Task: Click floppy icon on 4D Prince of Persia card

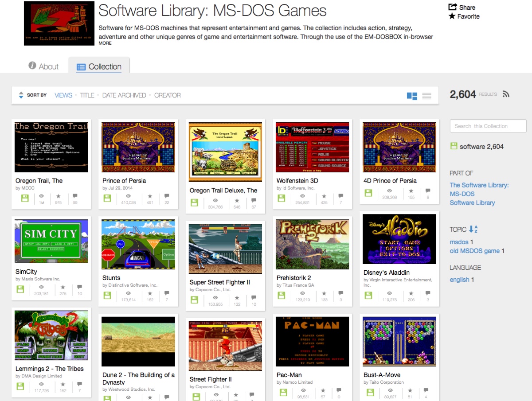Action: [x=368, y=193]
